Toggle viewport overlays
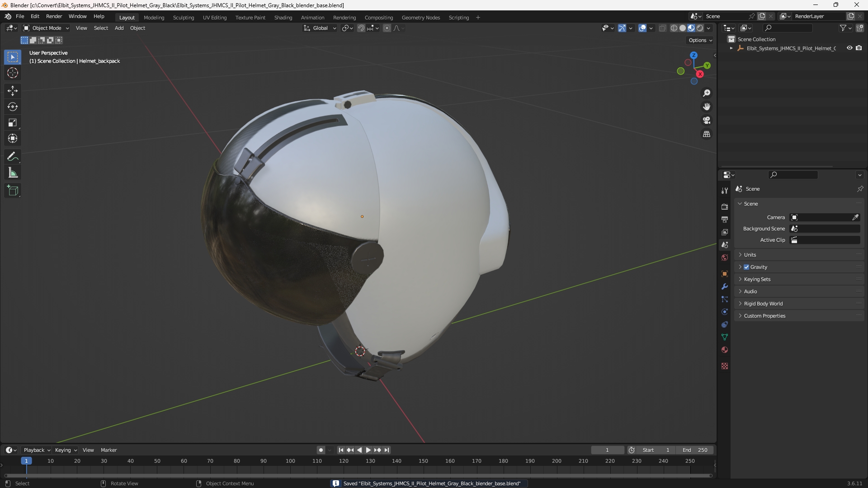This screenshot has height=488, width=868. [x=642, y=28]
